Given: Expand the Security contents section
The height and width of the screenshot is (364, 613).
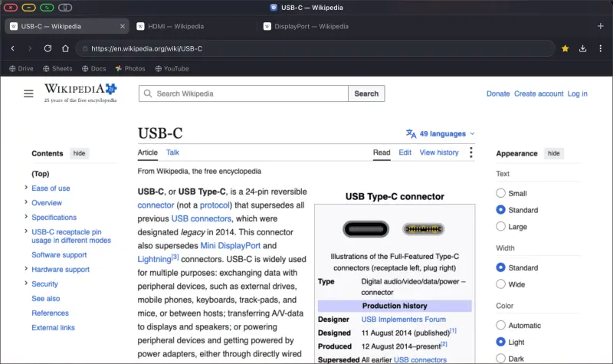Looking at the screenshot, I should [x=26, y=283].
